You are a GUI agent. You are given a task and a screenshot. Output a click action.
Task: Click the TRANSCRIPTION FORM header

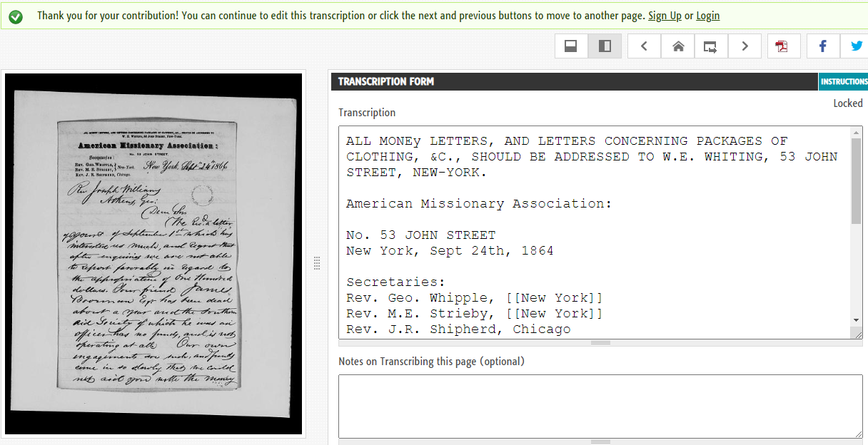coord(386,81)
